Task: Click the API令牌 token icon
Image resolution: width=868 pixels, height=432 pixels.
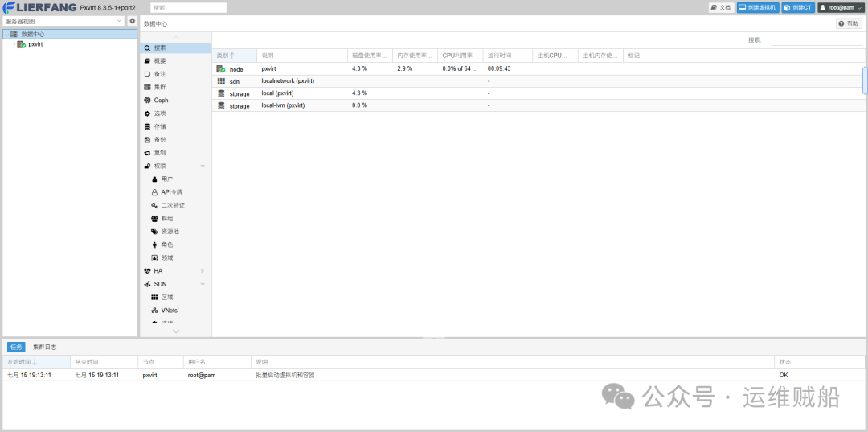Action: [154, 192]
